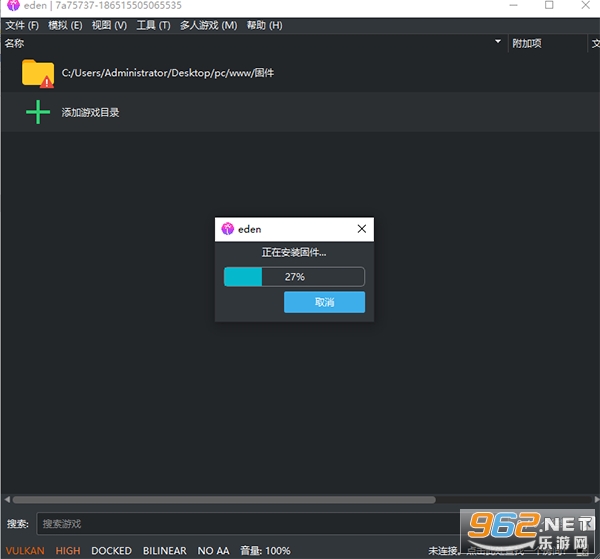Minimize the eden main window

514,5
